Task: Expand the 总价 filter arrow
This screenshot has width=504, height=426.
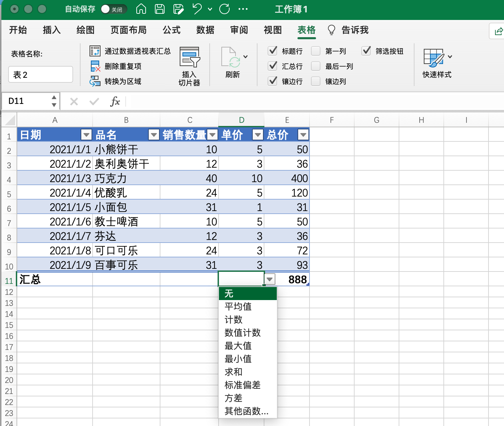Action: (x=303, y=135)
